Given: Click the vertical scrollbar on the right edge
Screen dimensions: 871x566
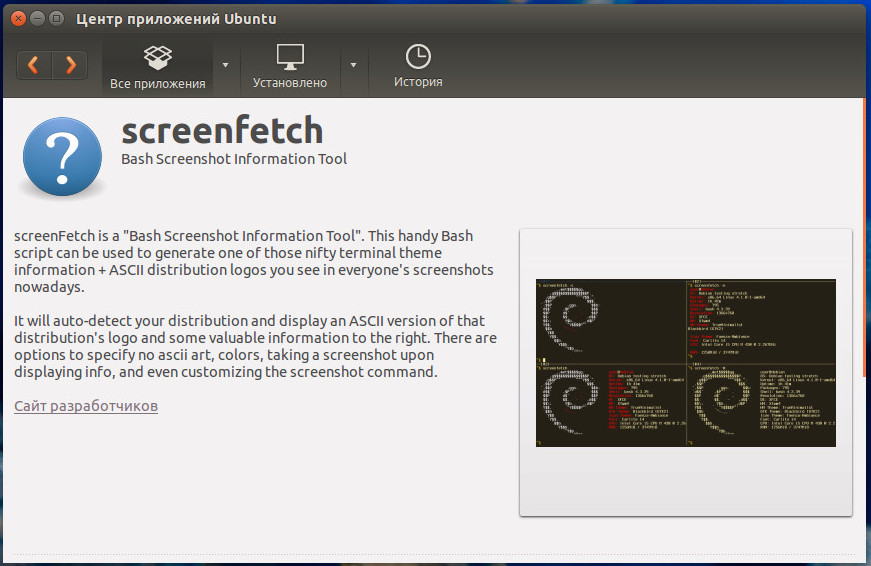Looking at the screenshot, I should click(x=864, y=239).
